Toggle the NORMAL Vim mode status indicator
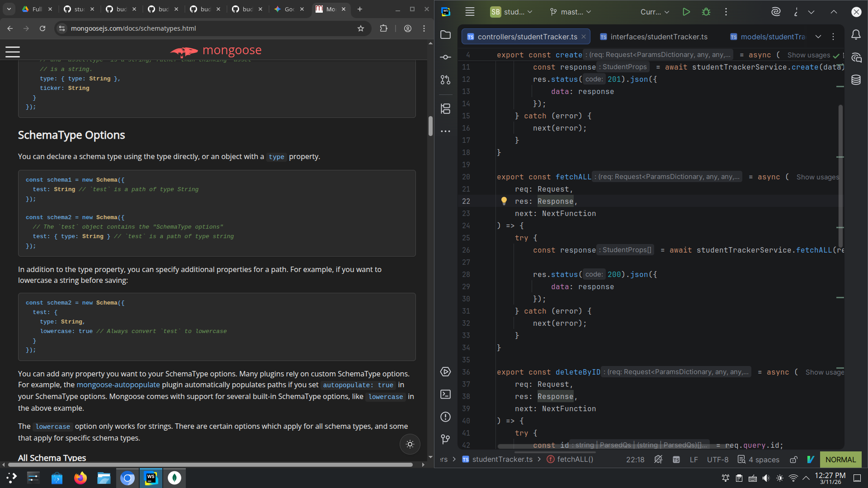Screen dimensions: 868x488 click(840, 460)
